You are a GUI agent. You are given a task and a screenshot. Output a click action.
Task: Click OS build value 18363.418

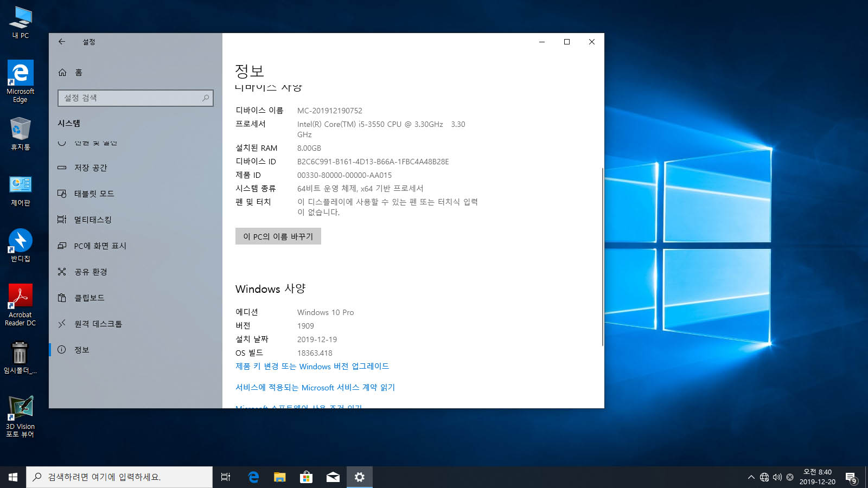(315, 353)
